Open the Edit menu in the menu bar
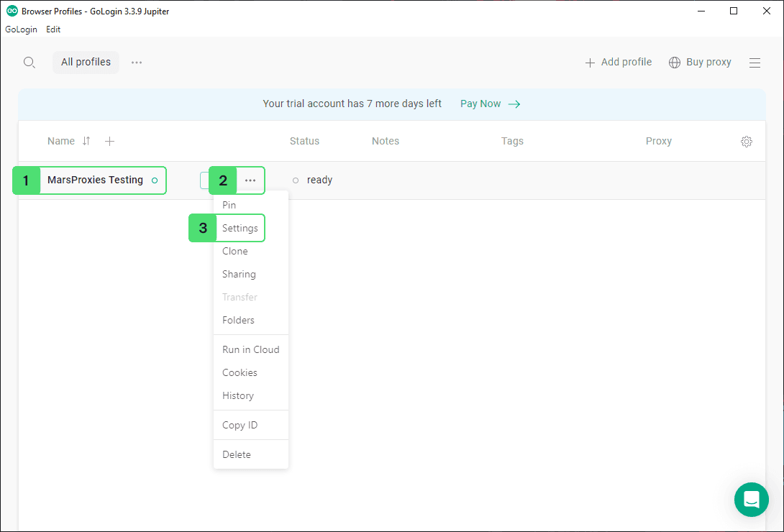 (53, 29)
